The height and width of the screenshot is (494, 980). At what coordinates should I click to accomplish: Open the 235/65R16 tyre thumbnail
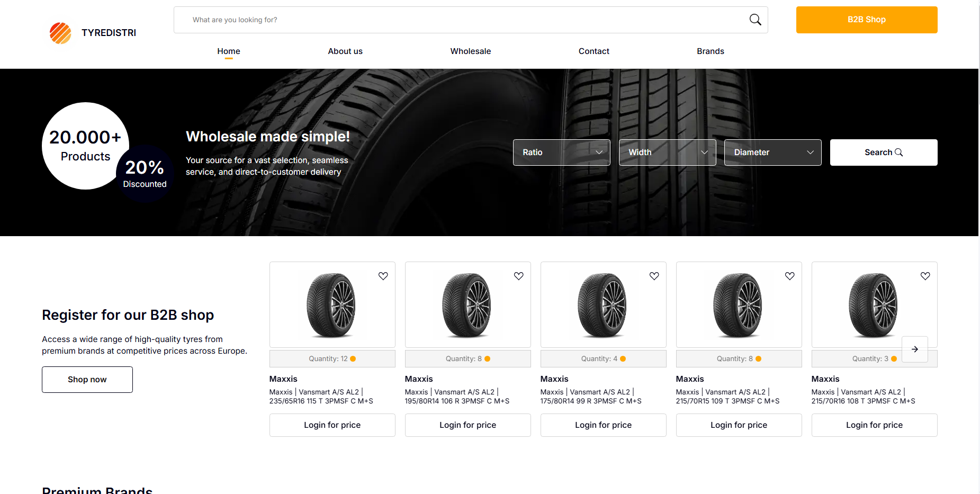pos(331,305)
